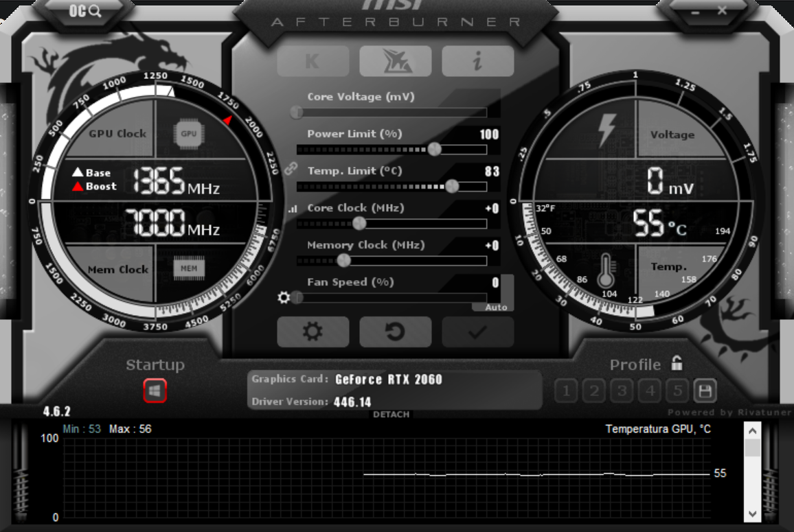Viewport: 794px width, 532px height.
Task: Click the 1365 MHz GPU clock readout
Action: [x=177, y=181]
